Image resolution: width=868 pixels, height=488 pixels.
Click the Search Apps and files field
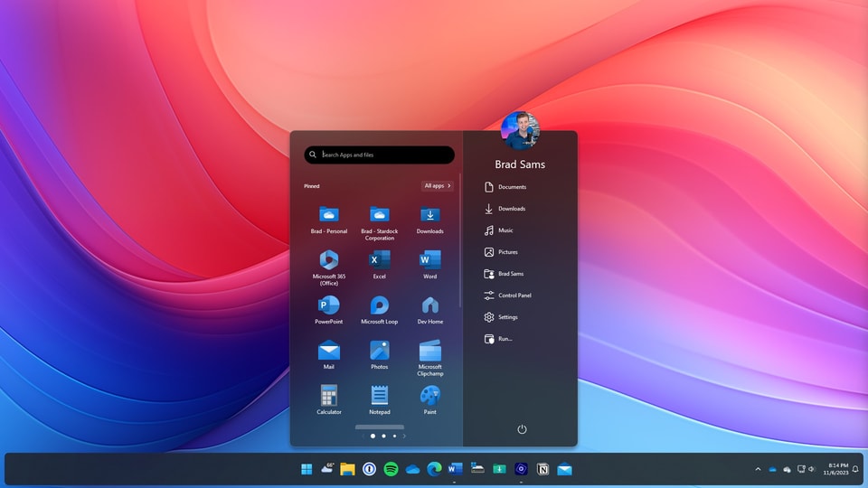[x=379, y=155]
